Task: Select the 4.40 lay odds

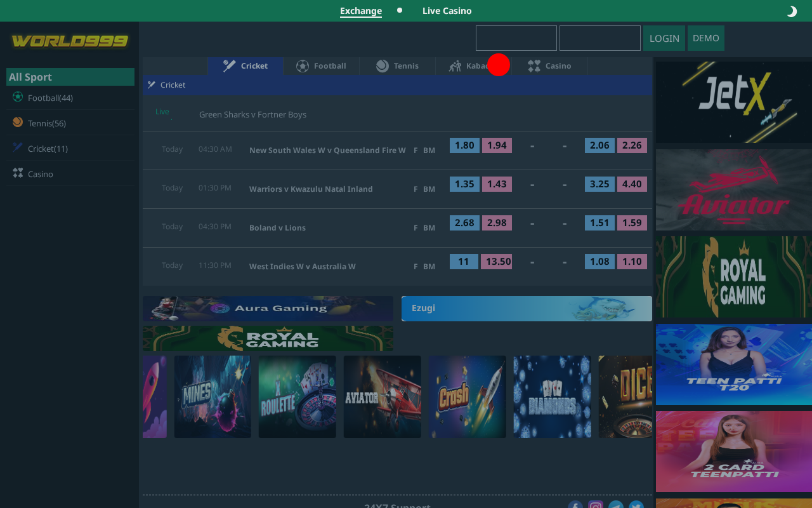Action: tap(632, 184)
